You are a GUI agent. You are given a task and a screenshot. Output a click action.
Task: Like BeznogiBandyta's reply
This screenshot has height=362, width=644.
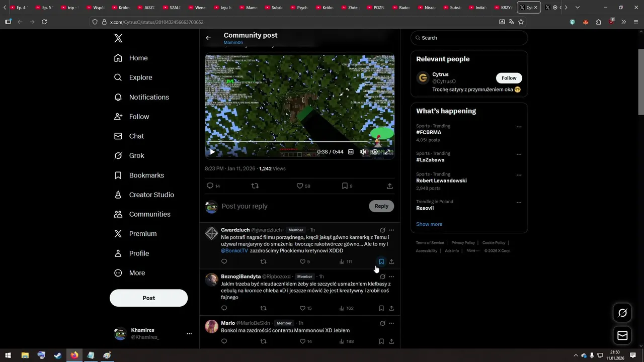click(x=305, y=308)
